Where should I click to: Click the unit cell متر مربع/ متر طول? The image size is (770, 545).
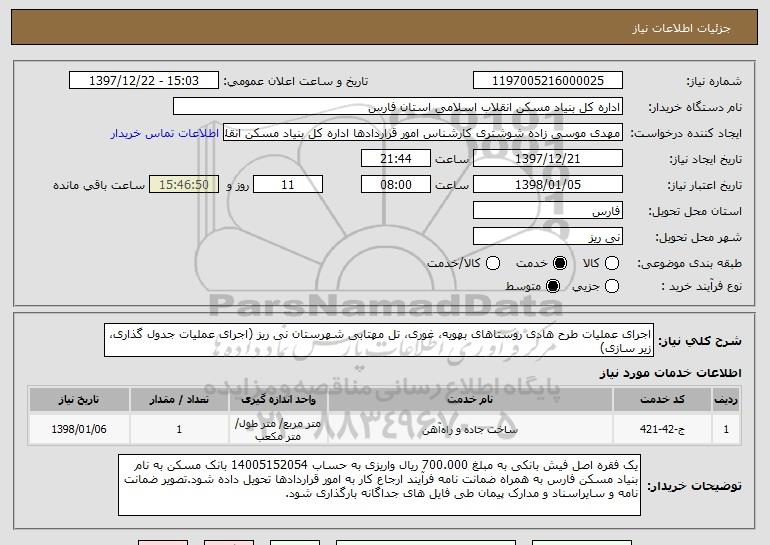(x=278, y=430)
